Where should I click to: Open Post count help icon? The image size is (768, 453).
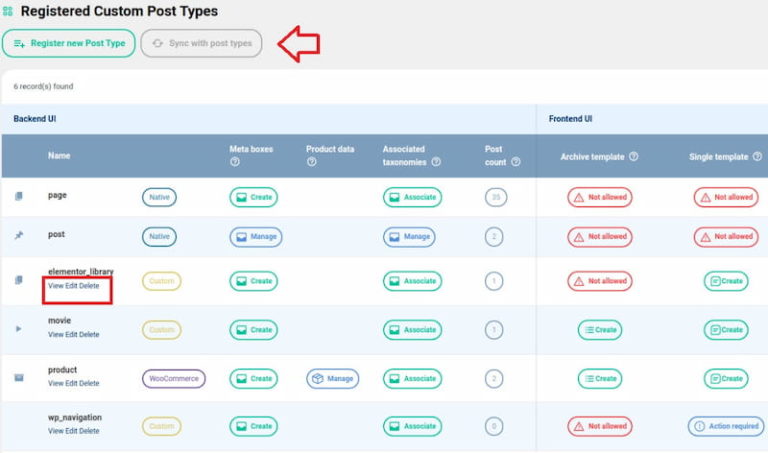[516, 162]
